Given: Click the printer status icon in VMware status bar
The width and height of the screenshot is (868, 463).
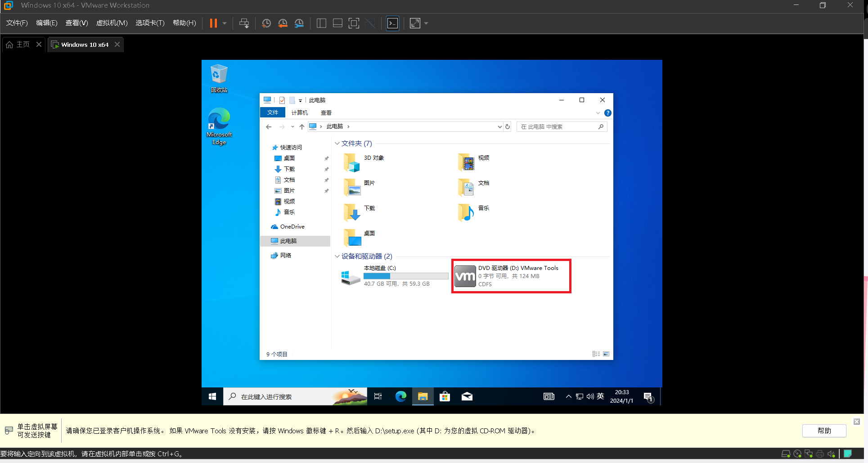Looking at the screenshot, I should click(x=820, y=454).
